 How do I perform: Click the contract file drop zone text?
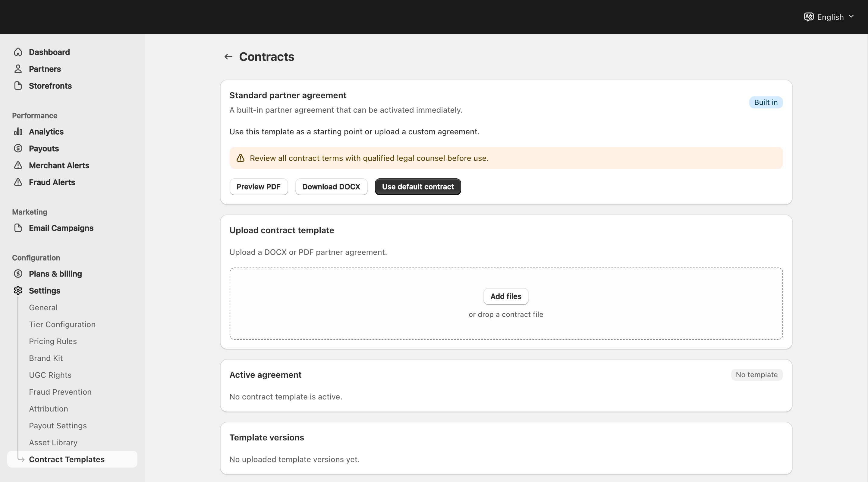pyautogui.click(x=506, y=314)
